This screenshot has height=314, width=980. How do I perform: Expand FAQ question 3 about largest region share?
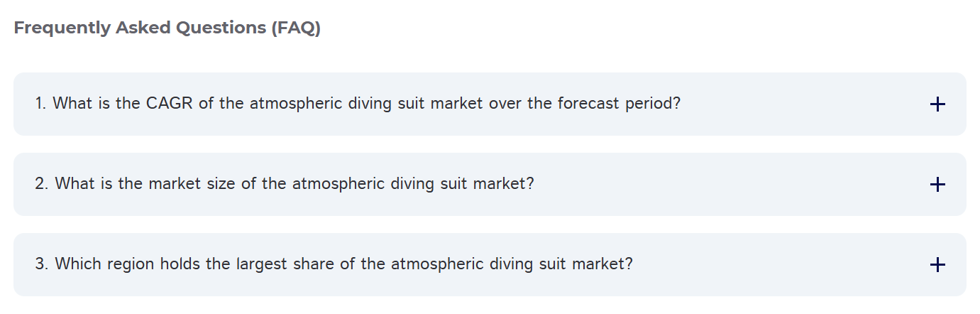click(x=490, y=264)
